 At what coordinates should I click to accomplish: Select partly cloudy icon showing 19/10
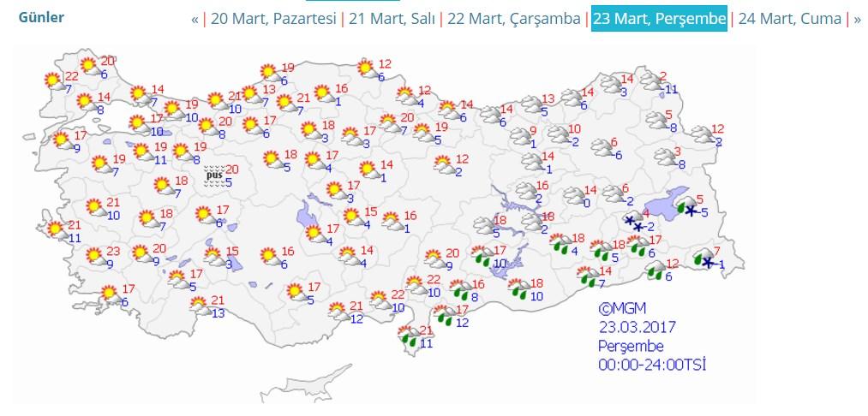176,110
